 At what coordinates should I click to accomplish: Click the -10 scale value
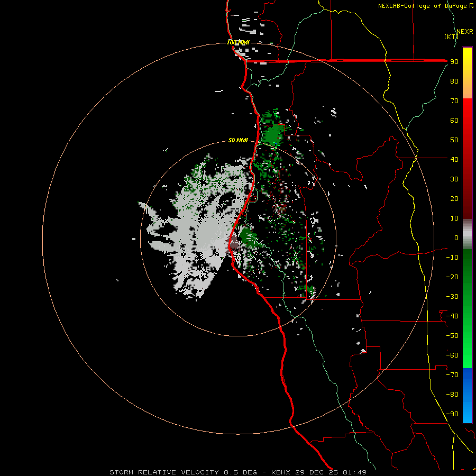click(x=452, y=258)
